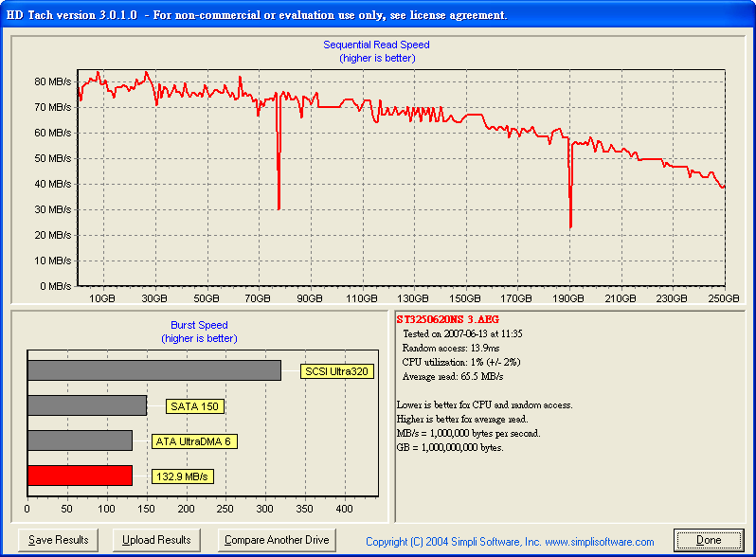Click the 0 MB/s axis label
The width and height of the screenshot is (756, 557).
click(x=56, y=286)
